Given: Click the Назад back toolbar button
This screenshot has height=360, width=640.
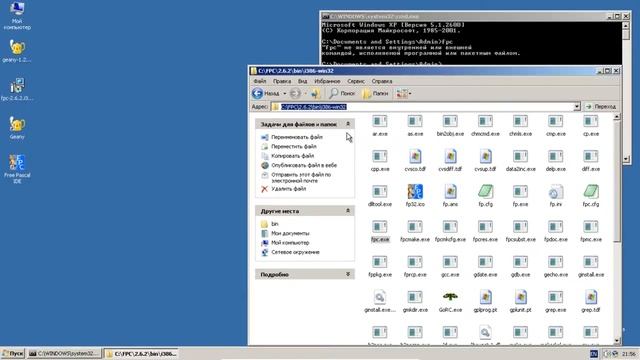Looking at the screenshot, I should 266,93.
